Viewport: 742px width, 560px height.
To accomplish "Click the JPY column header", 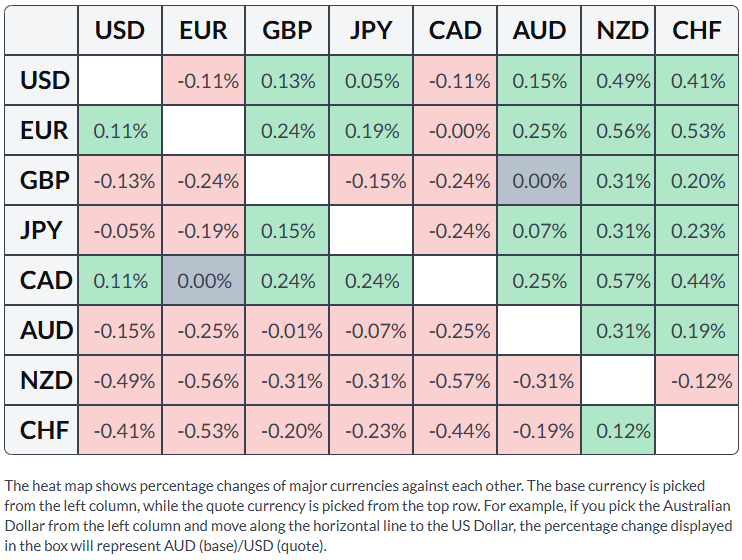I will tap(371, 30).
